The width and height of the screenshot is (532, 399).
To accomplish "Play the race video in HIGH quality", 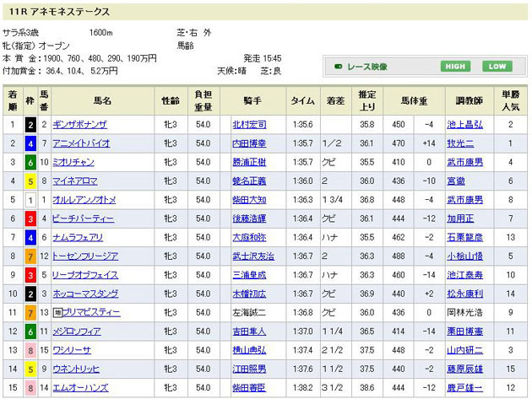I will (455, 66).
